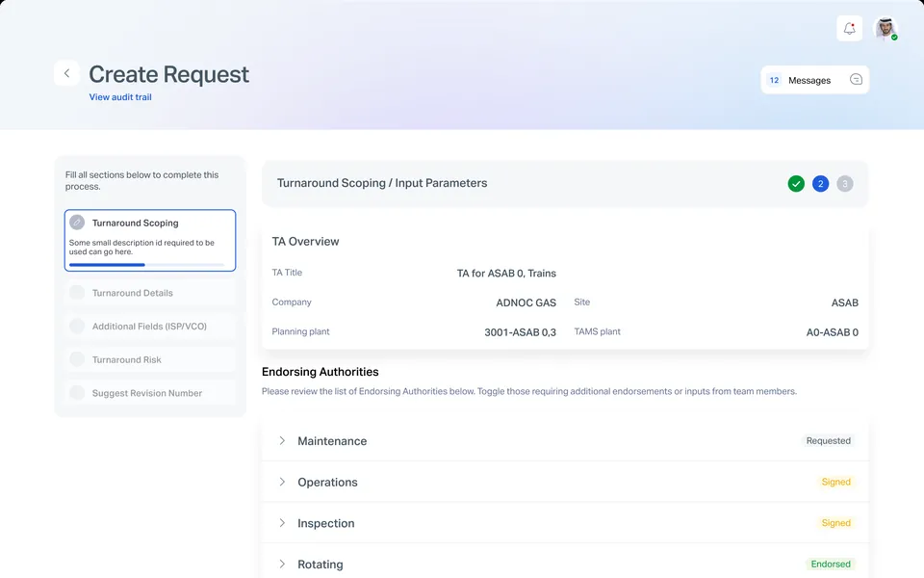Screen dimensions: 924x578
Task: Go to step 3 indicator
Action: tap(844, 183)
